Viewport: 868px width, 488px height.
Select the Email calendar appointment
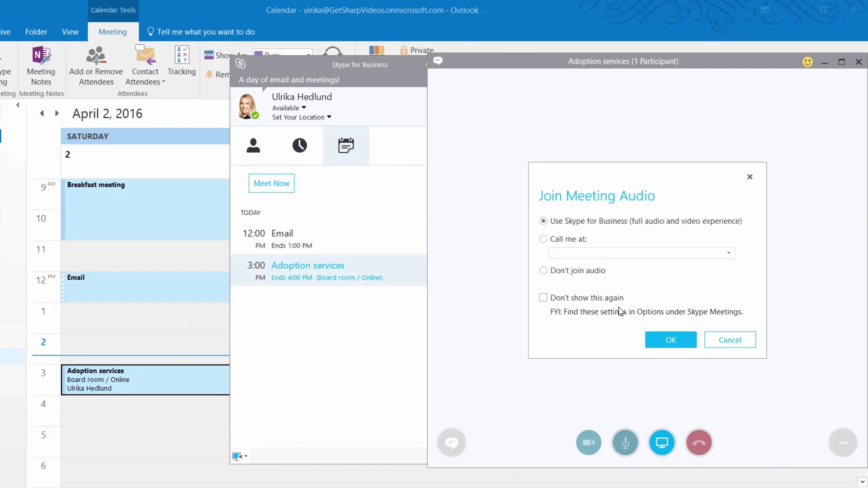[146, 286]
